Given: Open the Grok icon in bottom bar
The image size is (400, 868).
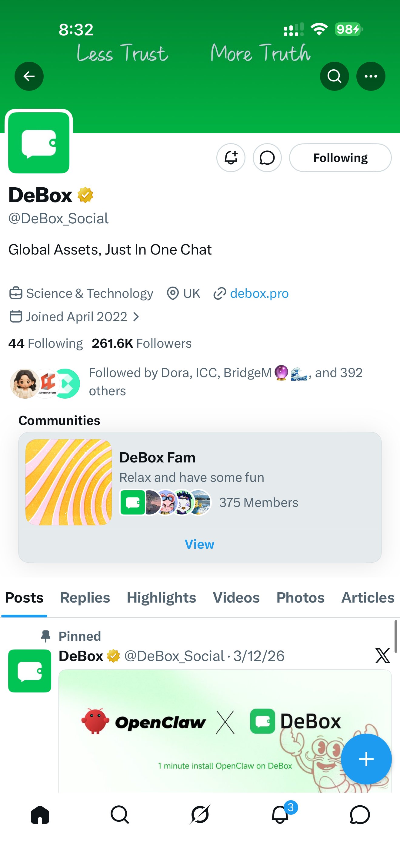Looking at the screenshot, I should coord(200,815).
